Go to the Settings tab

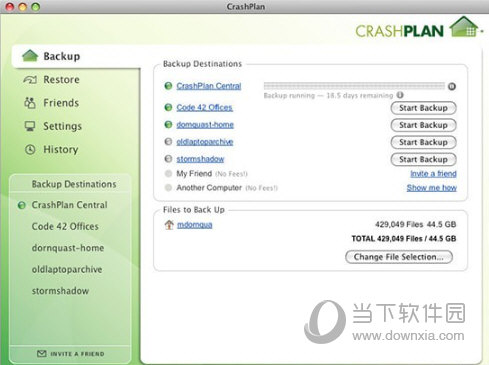[x=62, y=126]
